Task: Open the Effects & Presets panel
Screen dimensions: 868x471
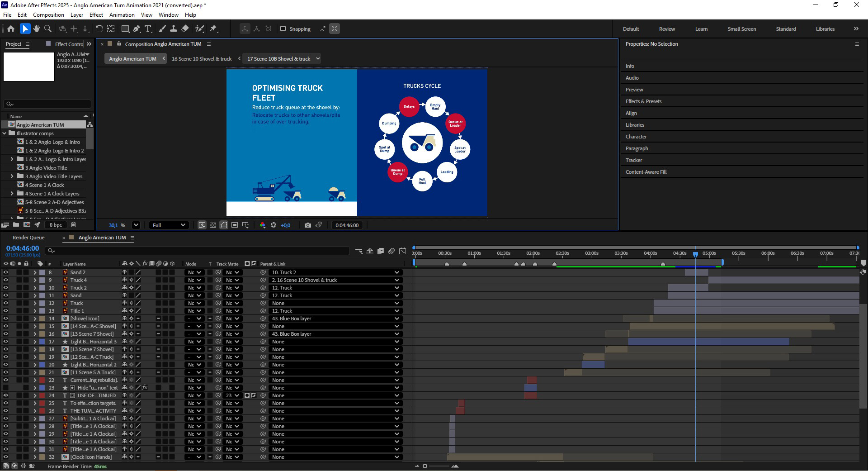Action: pyautogui.click(x=643, y=101)
